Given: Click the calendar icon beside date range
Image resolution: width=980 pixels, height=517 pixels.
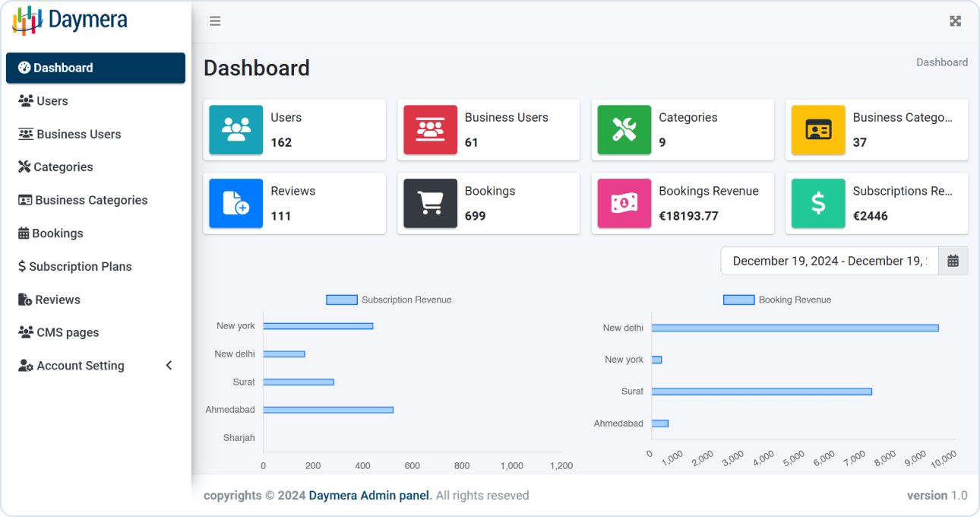Looking at the screenshot, I should (x=953, y=260).
